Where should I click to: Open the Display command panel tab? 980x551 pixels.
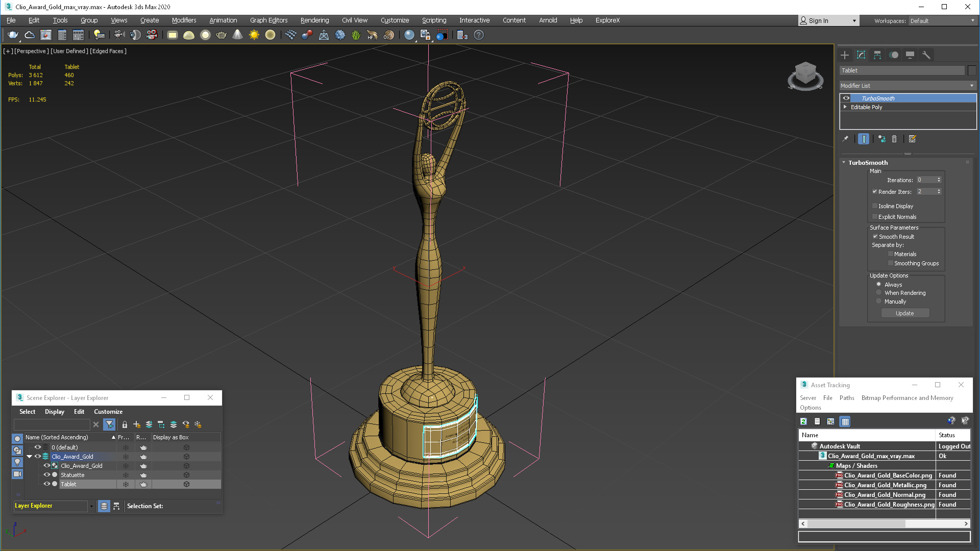(910, 55)
